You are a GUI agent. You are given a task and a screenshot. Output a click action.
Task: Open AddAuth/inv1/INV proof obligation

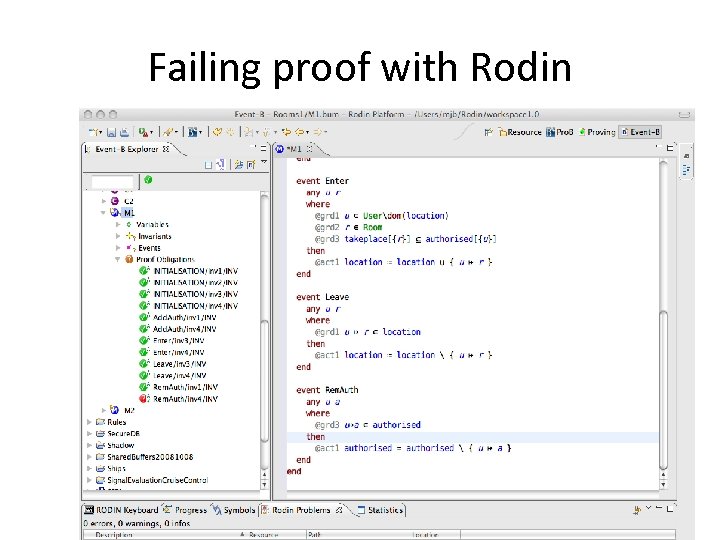[185, 317]
